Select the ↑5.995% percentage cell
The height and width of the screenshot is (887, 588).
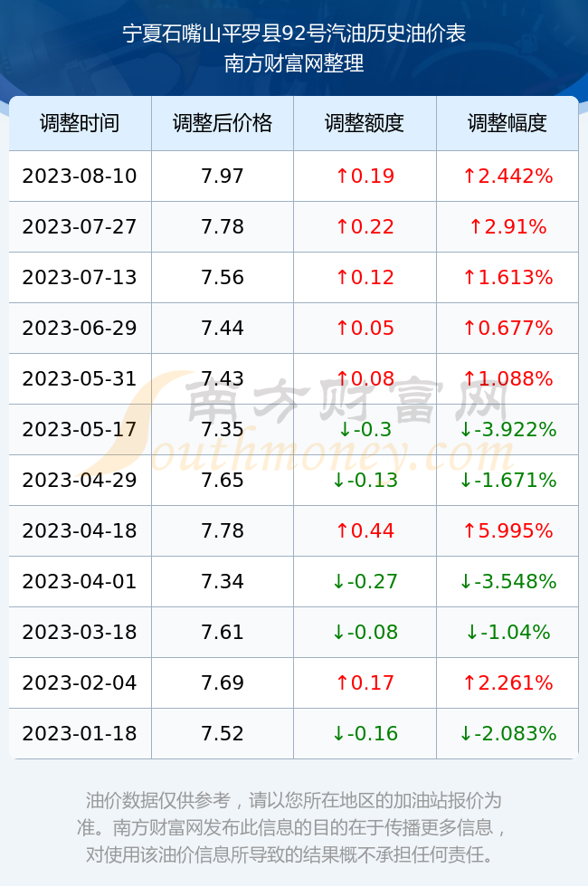507,530
